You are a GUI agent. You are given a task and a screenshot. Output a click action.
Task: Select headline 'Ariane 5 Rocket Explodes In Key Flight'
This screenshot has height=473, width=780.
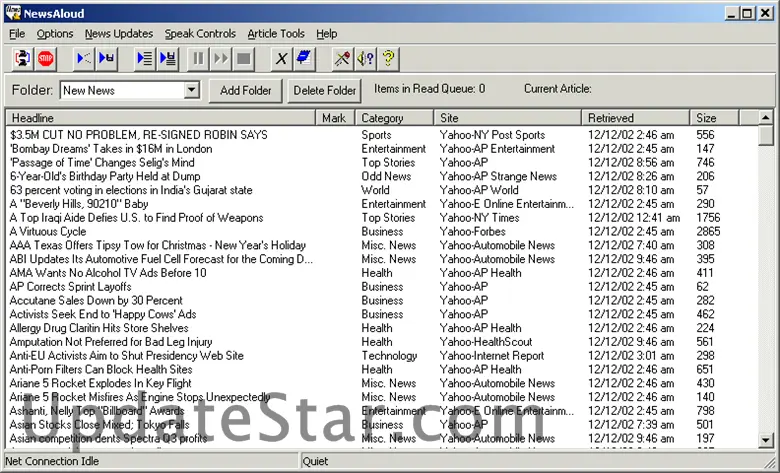(100, 383)
